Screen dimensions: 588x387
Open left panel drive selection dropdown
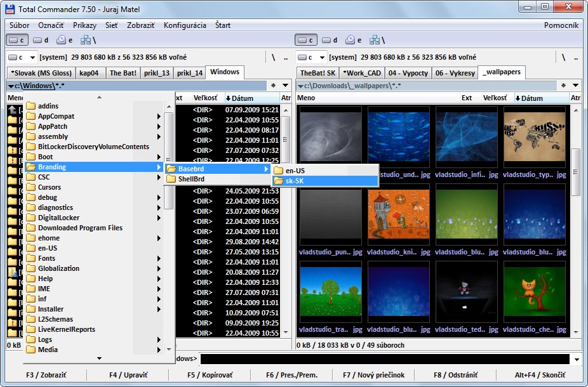(22, 57)
